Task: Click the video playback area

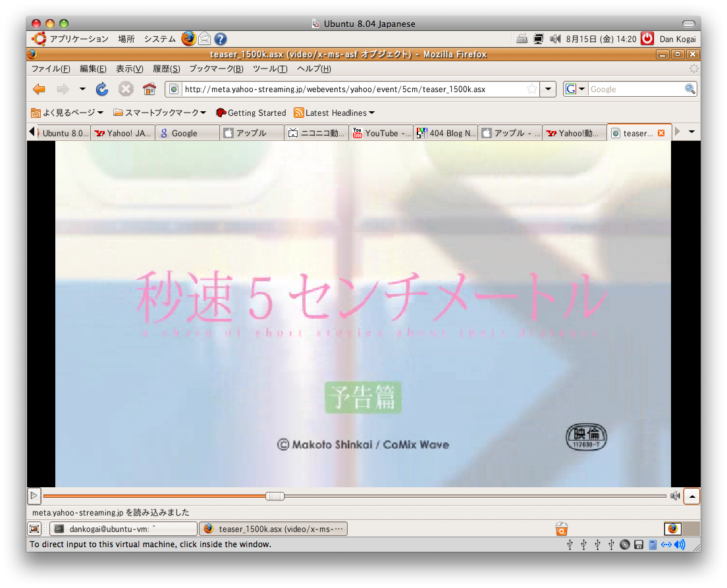Action: (x=363, y=314)
